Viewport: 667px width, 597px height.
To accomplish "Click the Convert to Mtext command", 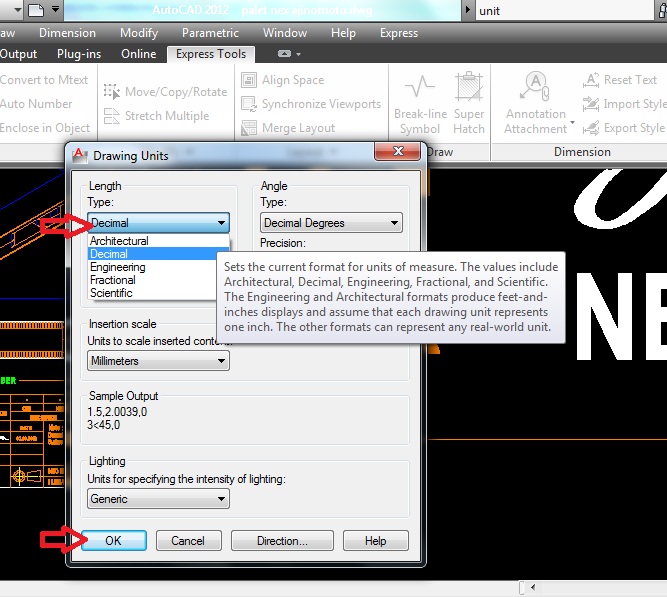I will pyautogui.click(x=44, y=80).
